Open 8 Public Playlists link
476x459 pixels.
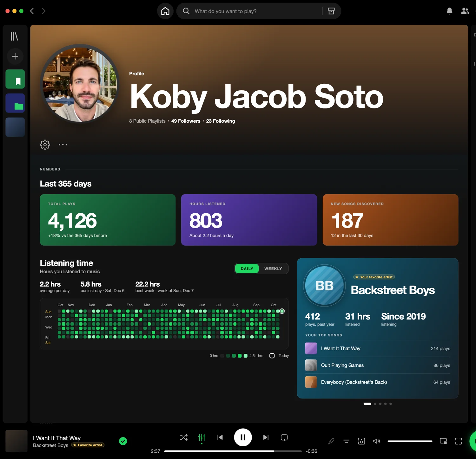pyautogui.click(x=147, y=121)
